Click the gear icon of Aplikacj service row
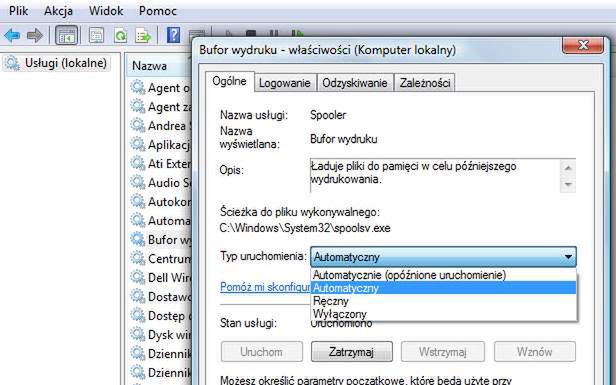 pyautogui.click(x=138, y=144)
